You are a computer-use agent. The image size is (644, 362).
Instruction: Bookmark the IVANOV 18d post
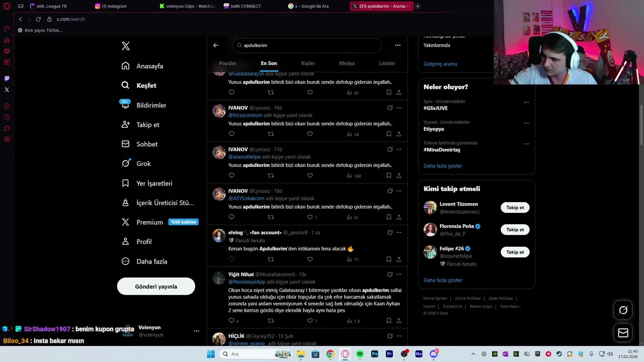(x=389, y=217)
